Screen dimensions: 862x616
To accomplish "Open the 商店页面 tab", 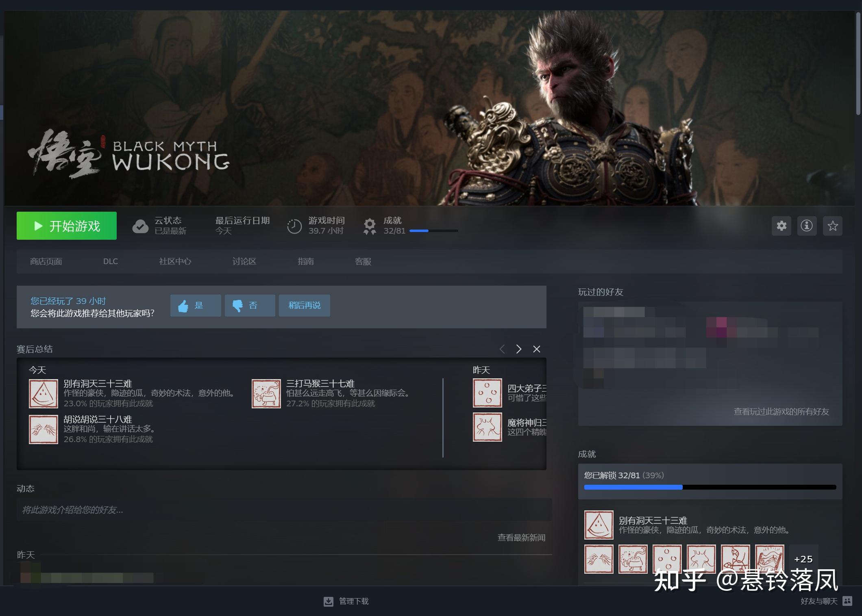I will point(46,261).
